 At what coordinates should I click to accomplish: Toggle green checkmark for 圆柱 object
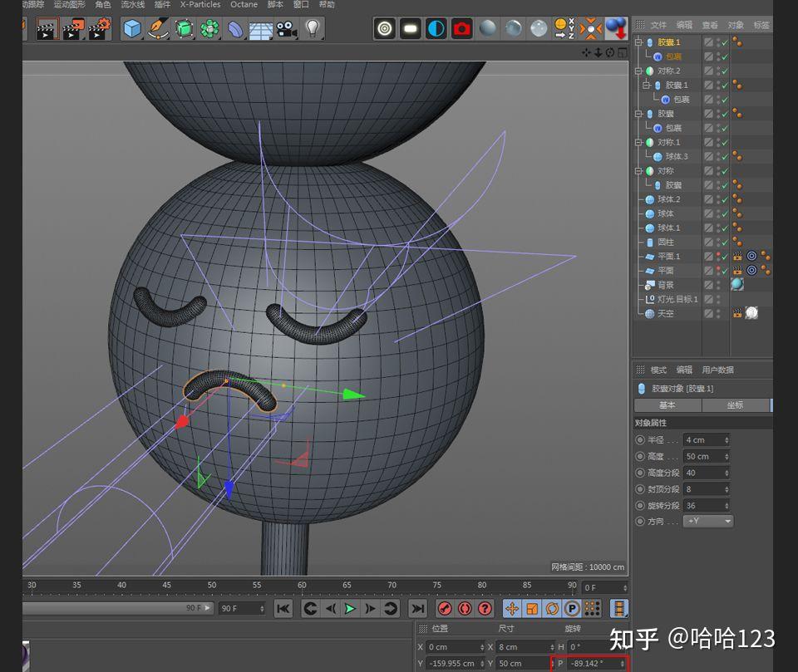click(725, 243)
